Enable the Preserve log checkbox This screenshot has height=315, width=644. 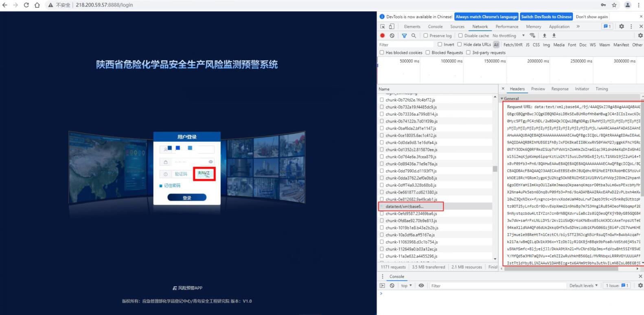coord(426,36)
